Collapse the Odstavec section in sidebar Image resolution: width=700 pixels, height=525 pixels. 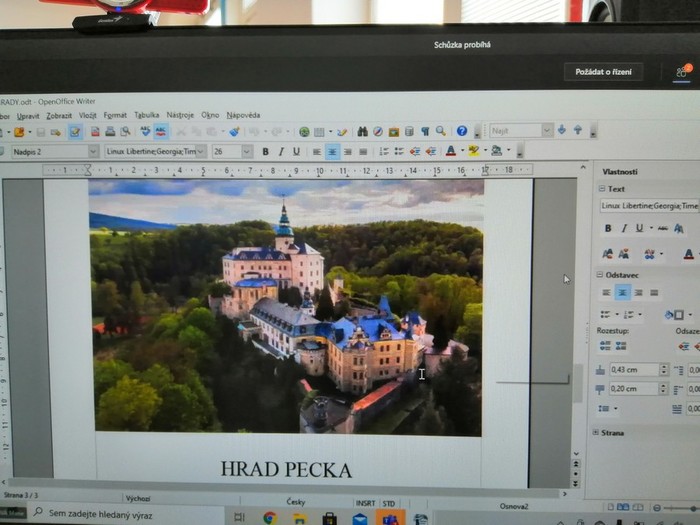coord(600,275)
